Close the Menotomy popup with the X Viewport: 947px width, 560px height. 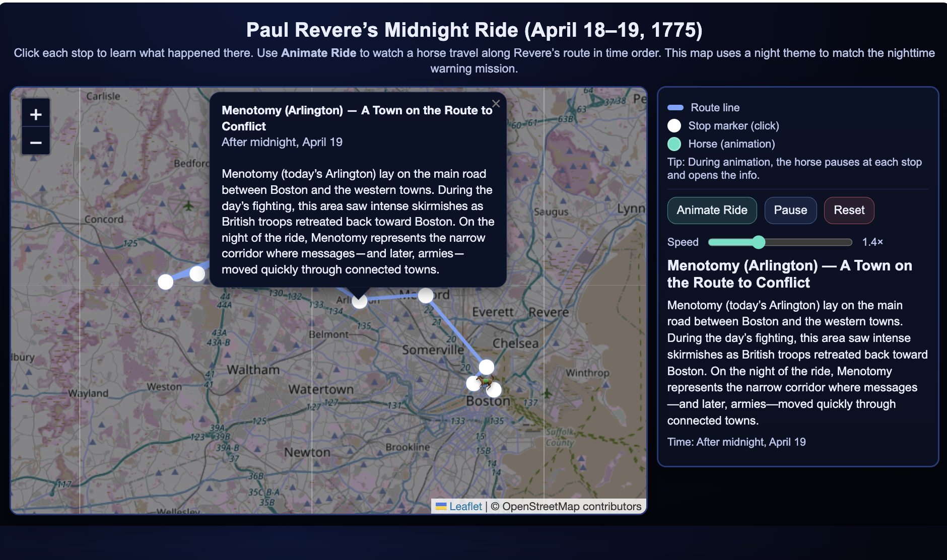496,103
